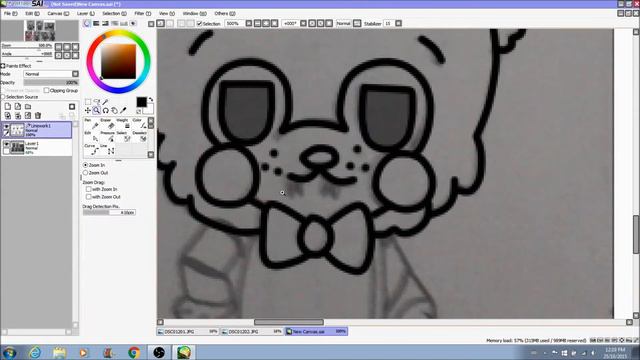Adjust the layer Opacity slider
640x360 pixels.
51,82
